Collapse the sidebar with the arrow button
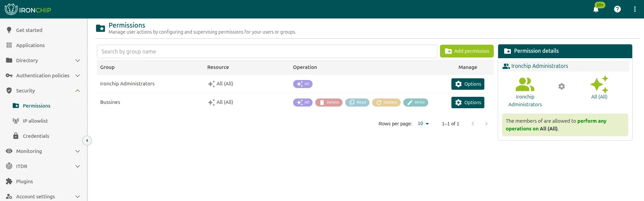The image size is (644, 201). point(87,140)
